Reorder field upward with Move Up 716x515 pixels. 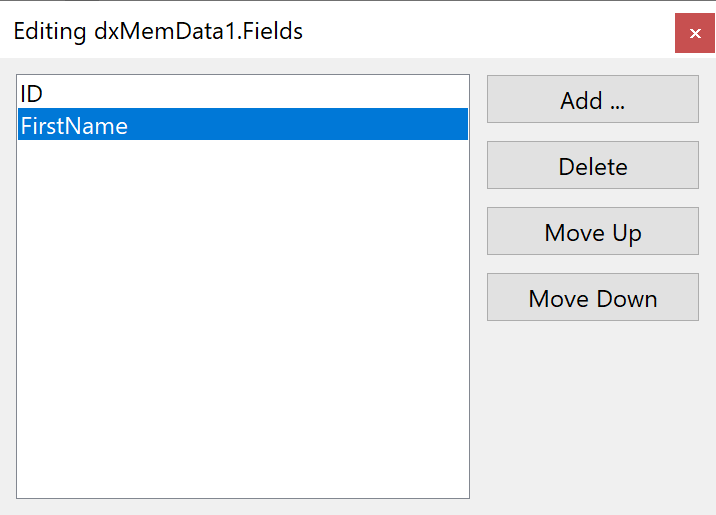point(592,232)
